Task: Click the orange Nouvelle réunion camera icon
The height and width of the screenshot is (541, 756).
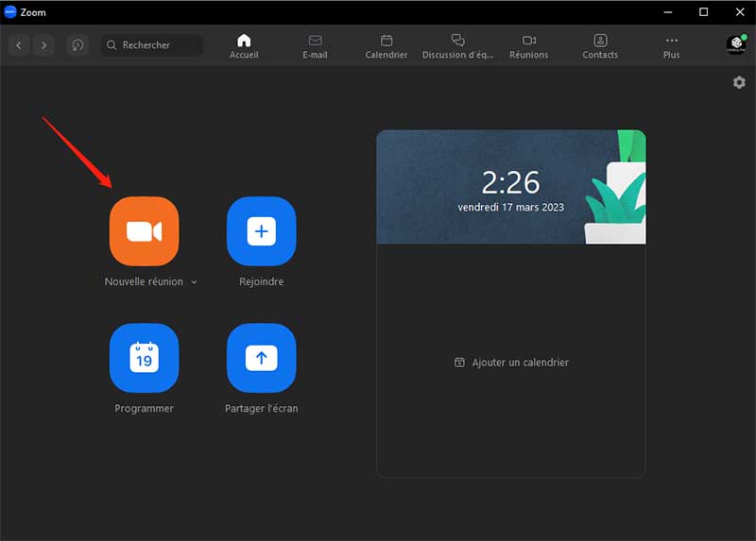Action: click(x=144, y=231)
